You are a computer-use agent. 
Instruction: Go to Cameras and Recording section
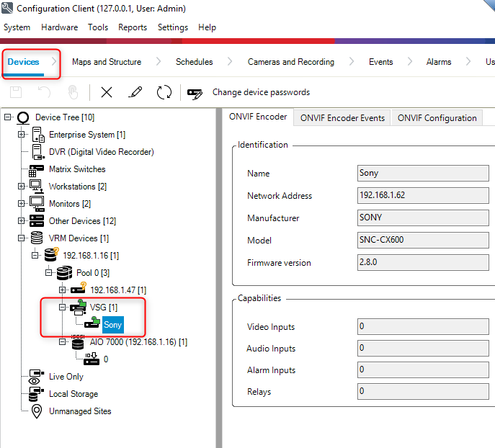pyautogui.click(x=290, y=62)
